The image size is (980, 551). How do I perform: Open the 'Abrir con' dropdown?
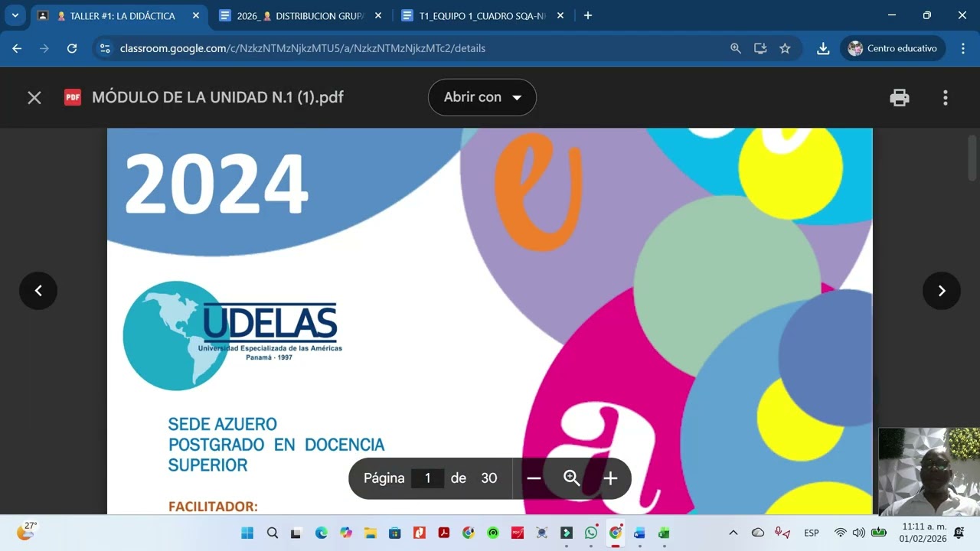[x=482, y=97]
